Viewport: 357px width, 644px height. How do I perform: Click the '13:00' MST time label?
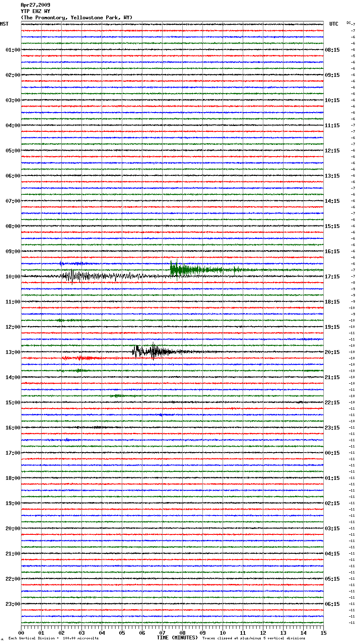click(13, 352)
